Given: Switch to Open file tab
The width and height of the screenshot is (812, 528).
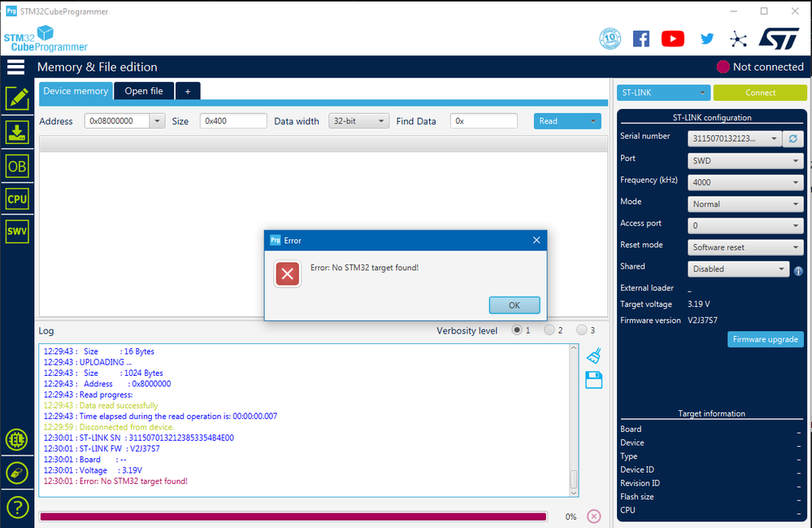Looking at the screenshot, I should pos(144,90).
